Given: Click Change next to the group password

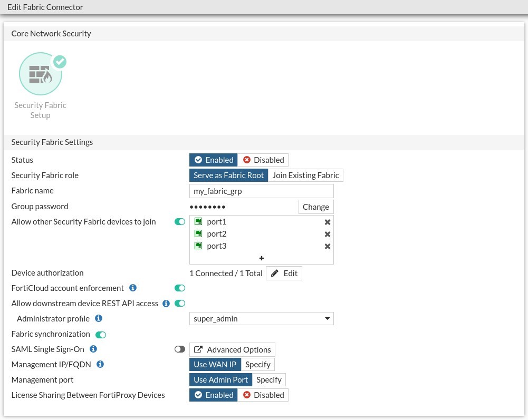Looking at the screenshot, I should (x=316, y=207).
